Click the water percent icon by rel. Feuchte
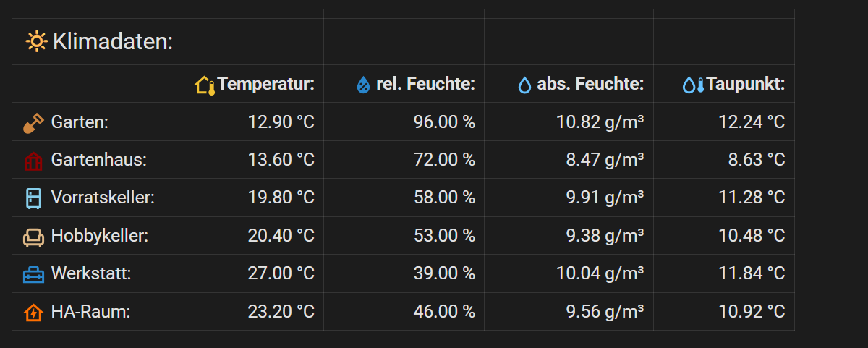 coord(364,85)
